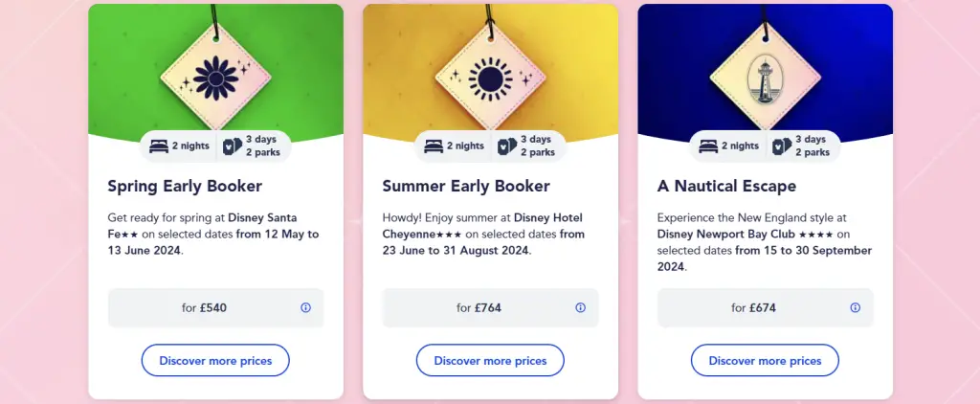This screenshot has width=980, height=404.
Task: Click bed icon on Spring Early Booker card
Action: tap(159, 146)
